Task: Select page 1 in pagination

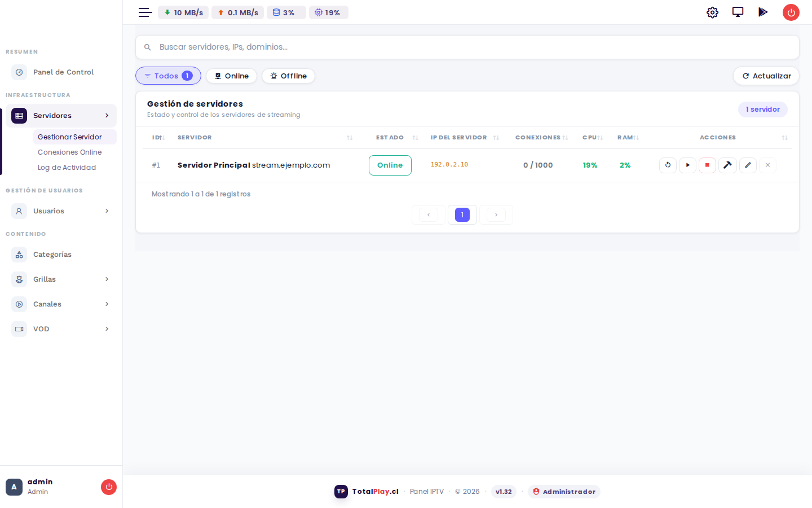Action: tap(462, 214)
